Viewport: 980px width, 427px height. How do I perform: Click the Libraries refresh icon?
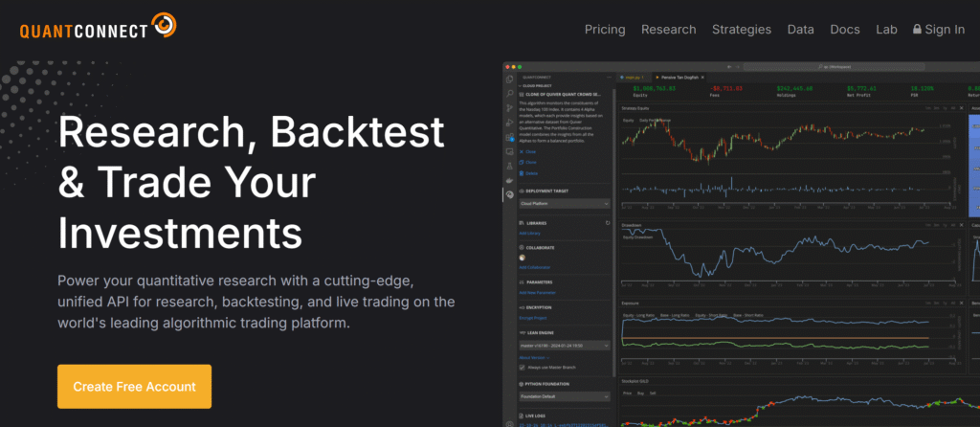608,222
